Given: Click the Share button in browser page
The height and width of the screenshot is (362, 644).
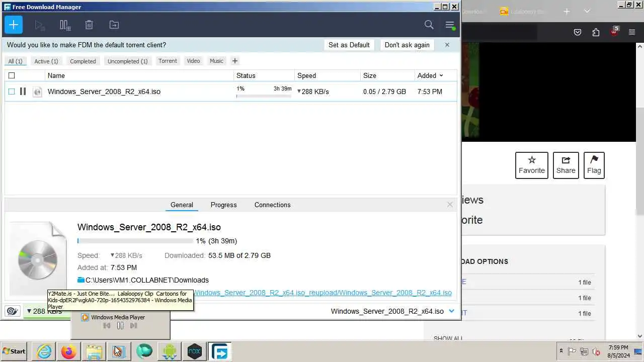Looking at the screenshot, I should (566, 165).
